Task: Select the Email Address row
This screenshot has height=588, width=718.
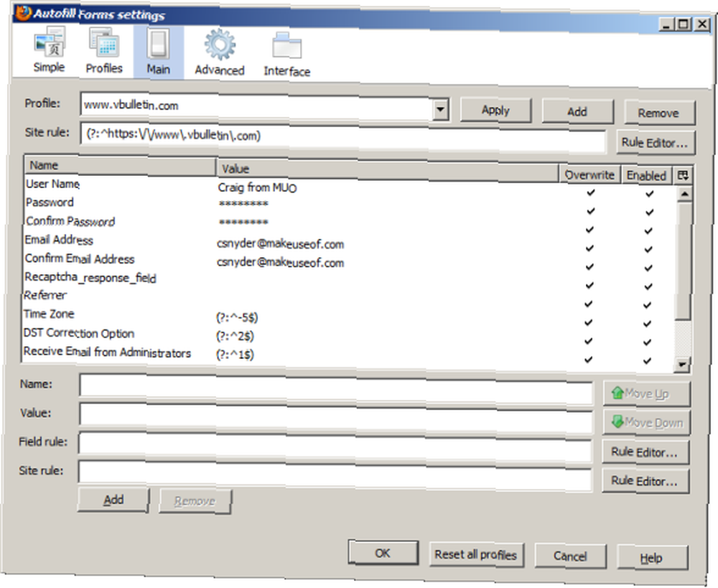Action: pos(350,243)
